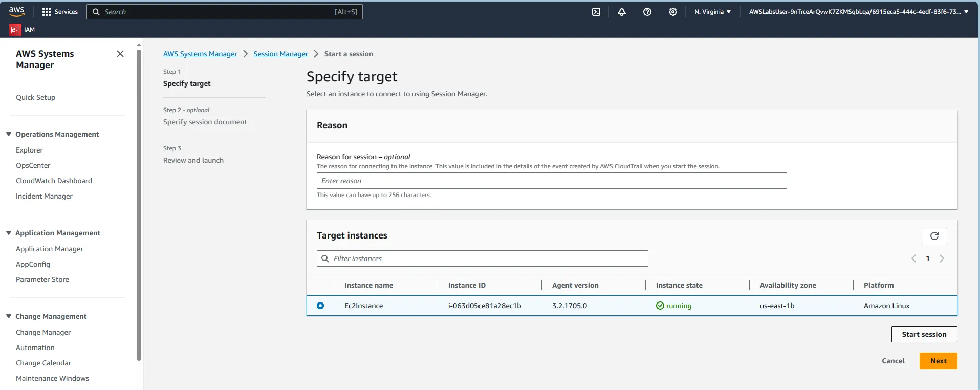Open Maintenance Windows in the sidebar
Screen dimensions: 980x390
pyautogui.click(x=52, y=378)
